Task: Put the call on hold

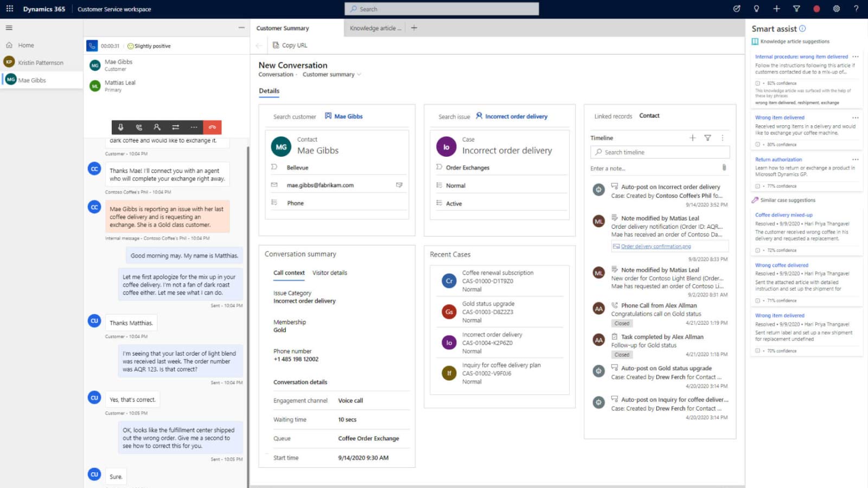Action: (139, 127)
